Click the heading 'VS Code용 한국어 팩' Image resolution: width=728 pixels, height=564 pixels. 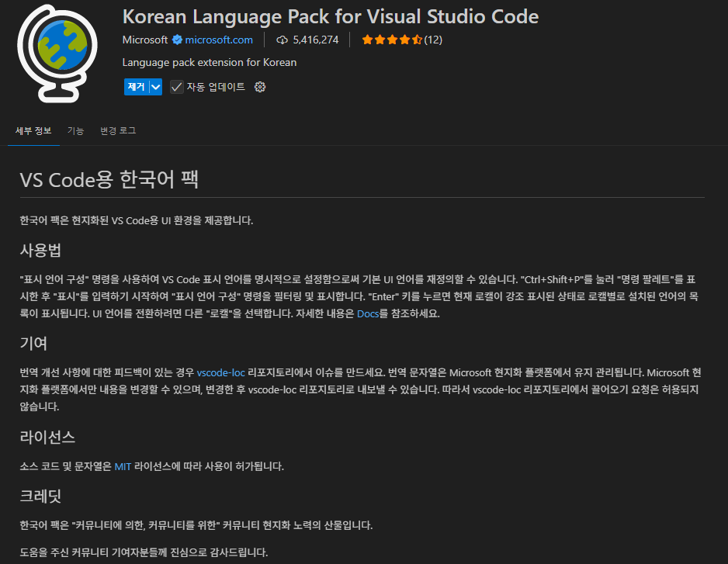(x=109, y=180)
